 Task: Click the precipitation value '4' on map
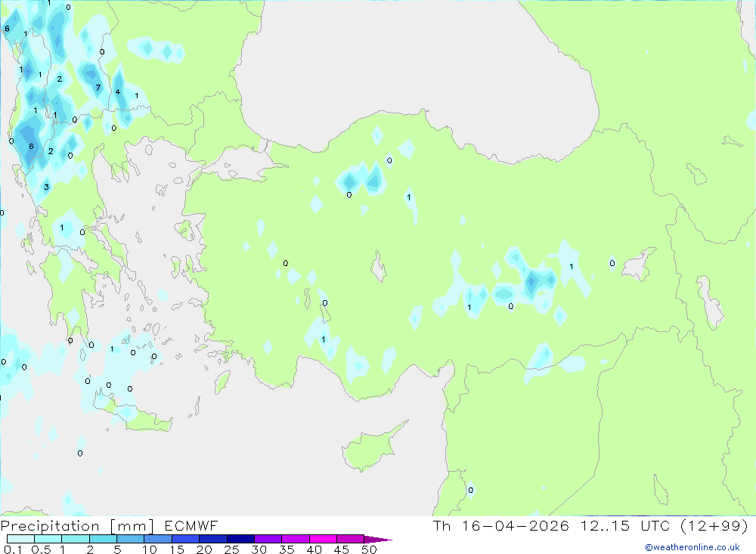118,91
